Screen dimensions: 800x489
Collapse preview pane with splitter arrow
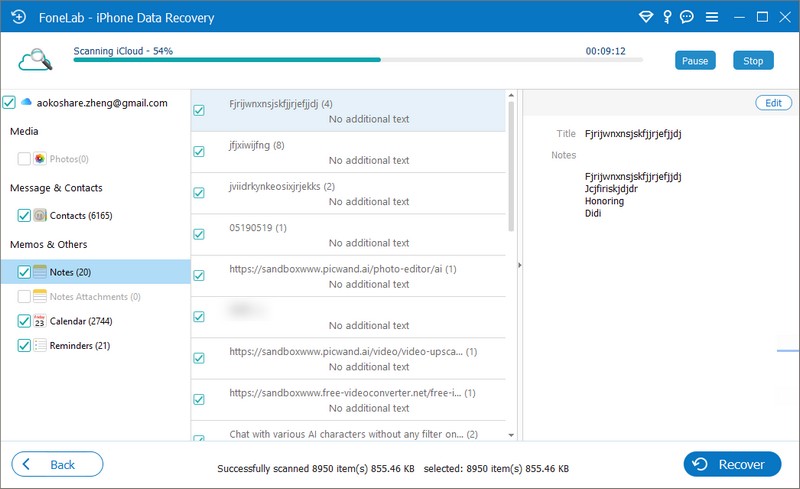tap(520, 265)
